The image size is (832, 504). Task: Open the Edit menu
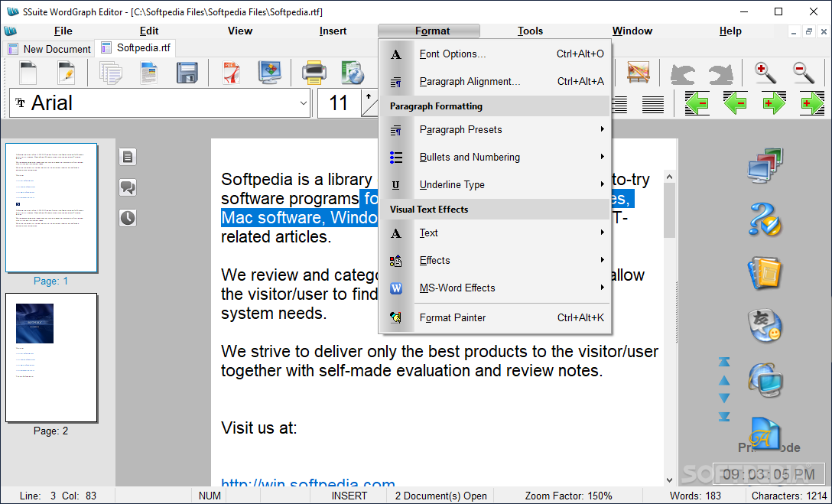click(149, 31)
